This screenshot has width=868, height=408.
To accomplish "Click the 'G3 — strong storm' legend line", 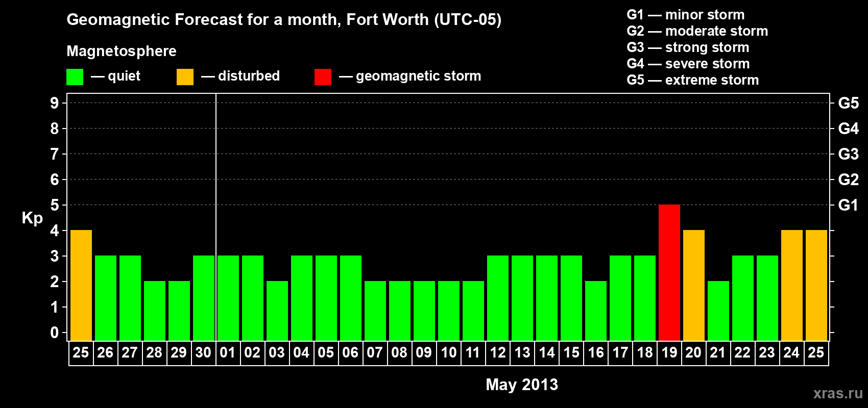I will 688,47.
